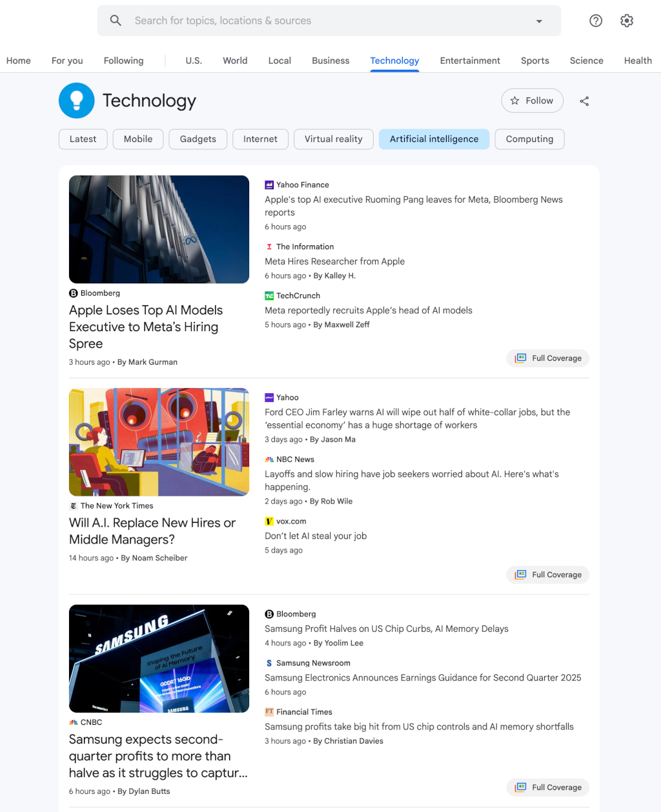Toggle Follow for the Technology topic
The image size is (661, 812).
click(532, 101)
